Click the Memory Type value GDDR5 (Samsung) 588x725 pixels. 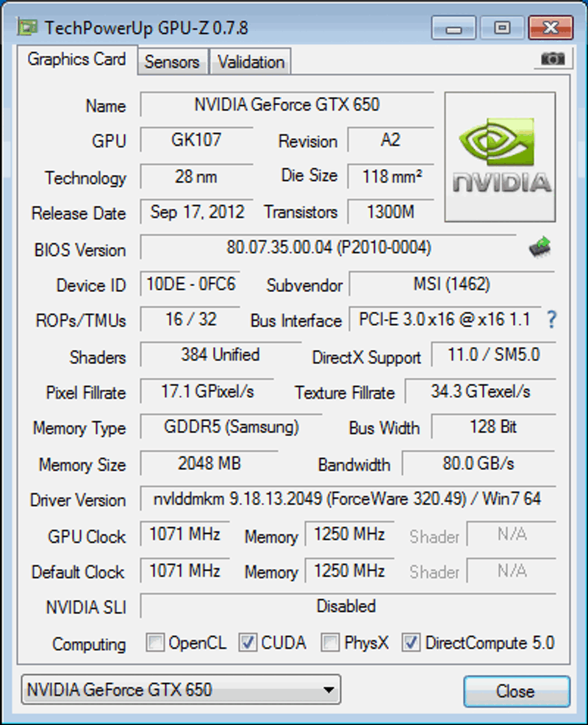pos(231,426)
